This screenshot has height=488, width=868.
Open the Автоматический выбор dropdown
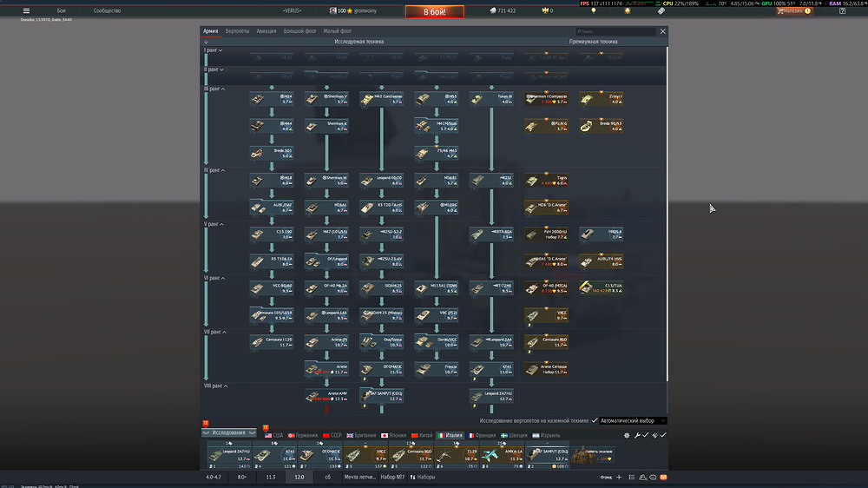(x=632, y=420)
